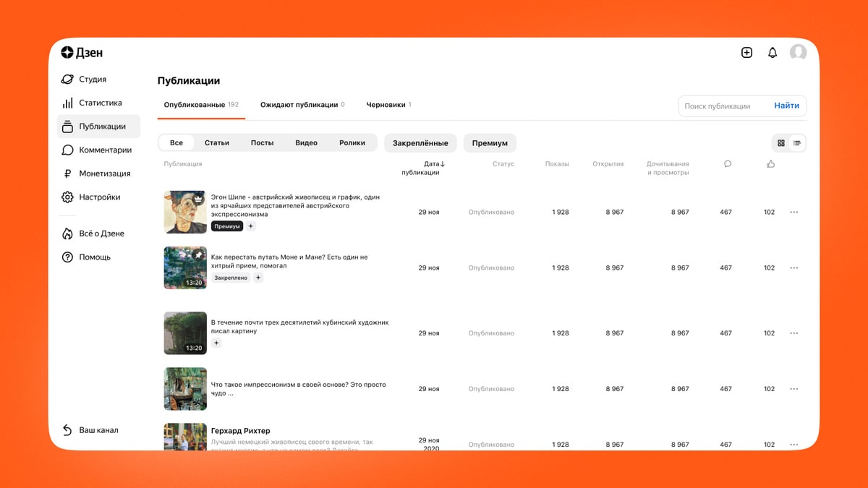868x488 pixels.
Task: Open more options for Эгон Шиле publication
Action: click(793, 212)
